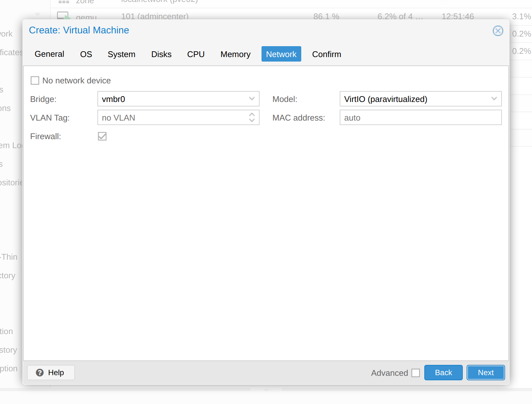Close the Create Virtual Machine dialog
532x404 pixels.
pyautogui.click(x=498, y=31)
